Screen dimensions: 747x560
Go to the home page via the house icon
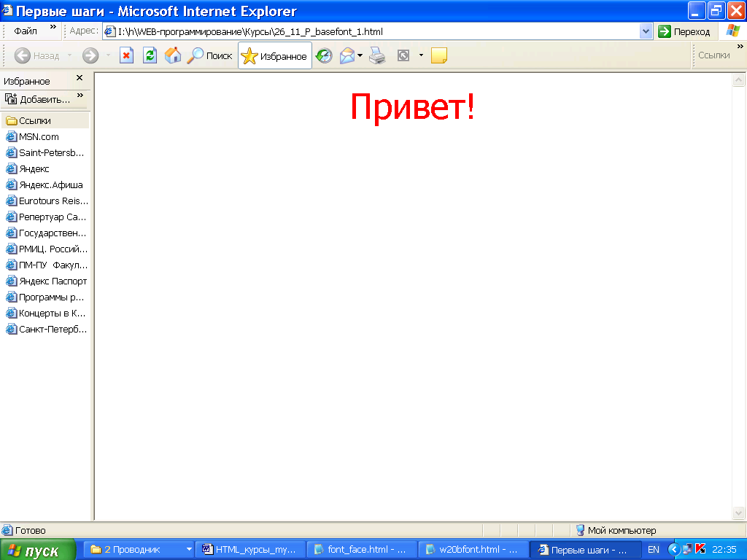[173, 55]
